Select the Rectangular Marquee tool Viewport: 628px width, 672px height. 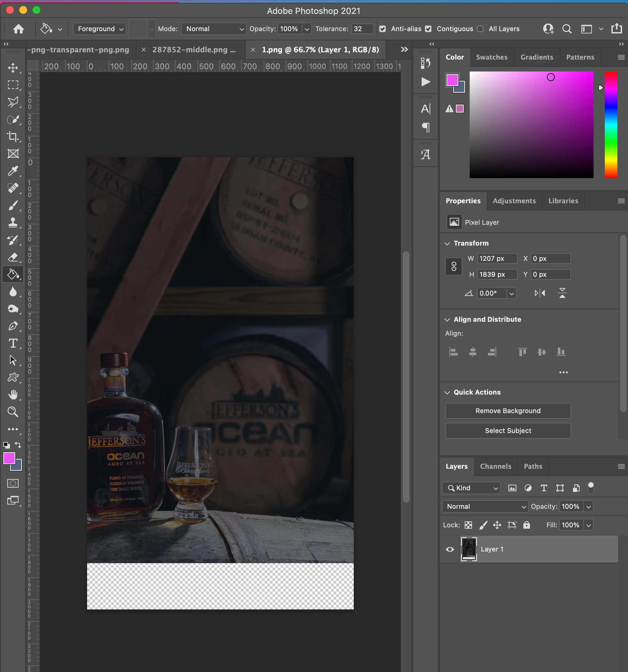point(13,85)
